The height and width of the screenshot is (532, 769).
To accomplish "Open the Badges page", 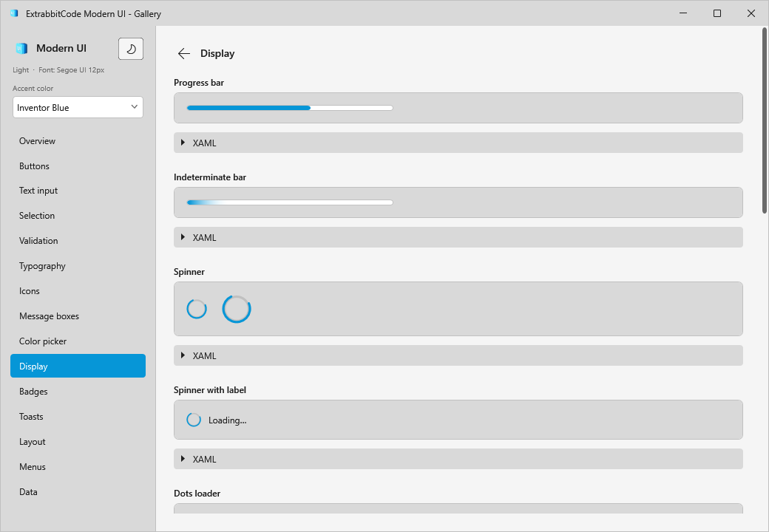I will point(78,392).
